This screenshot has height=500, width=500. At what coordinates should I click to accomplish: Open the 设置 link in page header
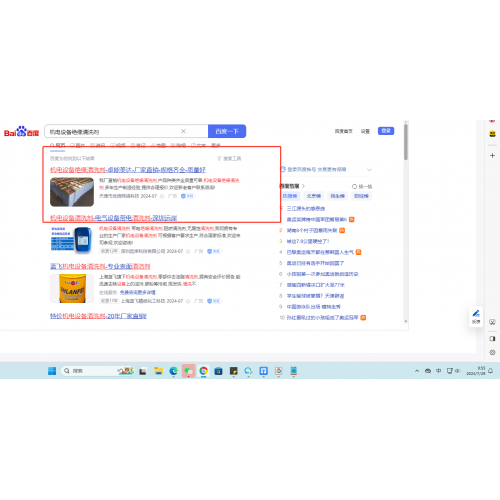pyautogui.click(x=365, y=131)
